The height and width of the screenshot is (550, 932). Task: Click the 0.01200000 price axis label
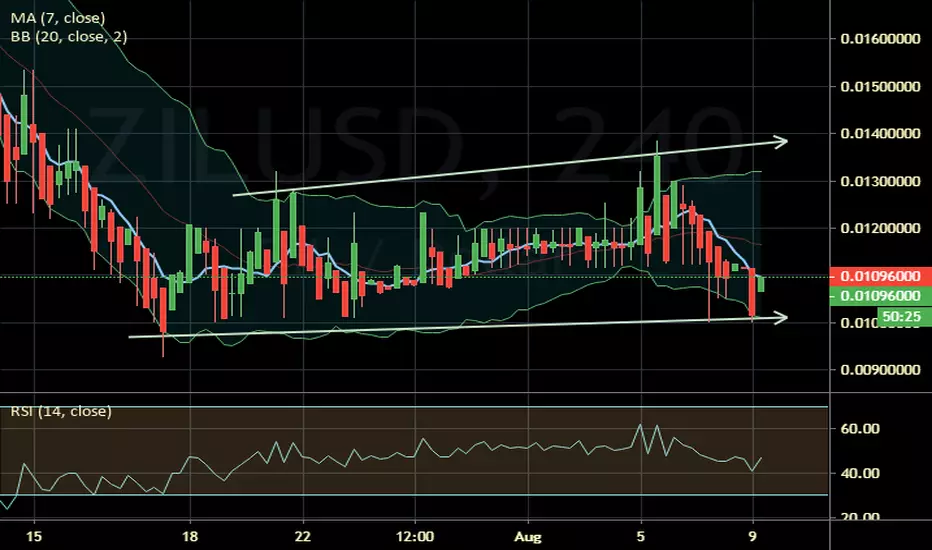880,228
